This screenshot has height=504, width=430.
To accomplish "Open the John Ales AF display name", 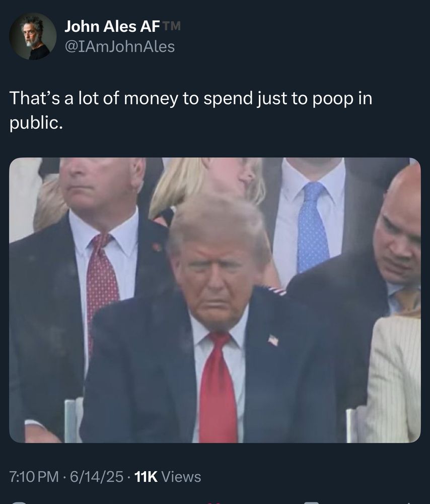I will click(112, 26).
